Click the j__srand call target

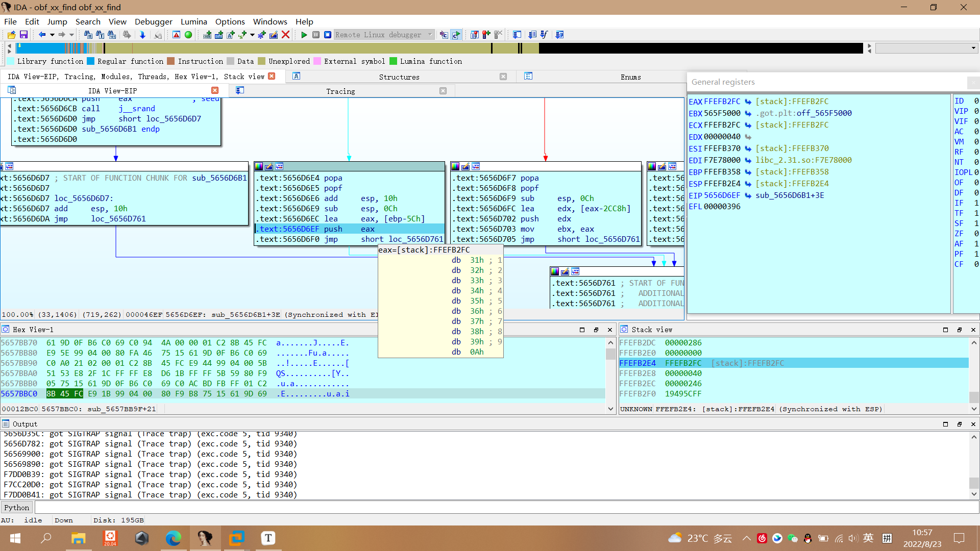(x=137, y=109)
